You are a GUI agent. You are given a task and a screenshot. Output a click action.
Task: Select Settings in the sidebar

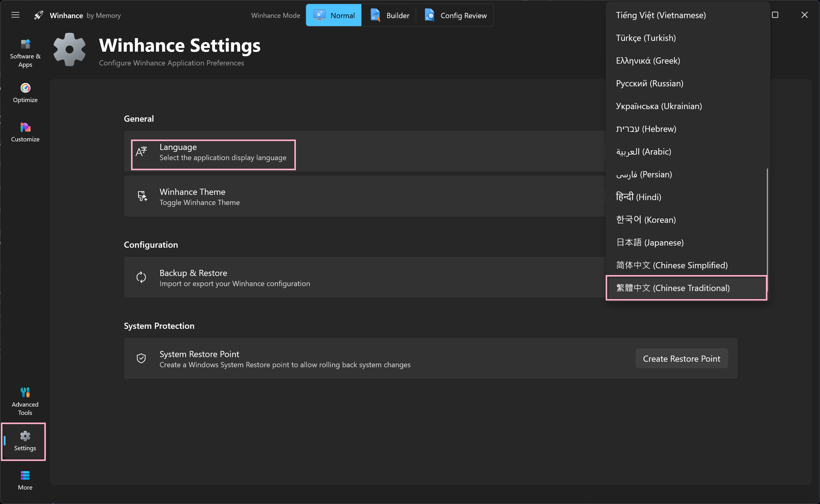pyautogui.click(x=25, y=441)
